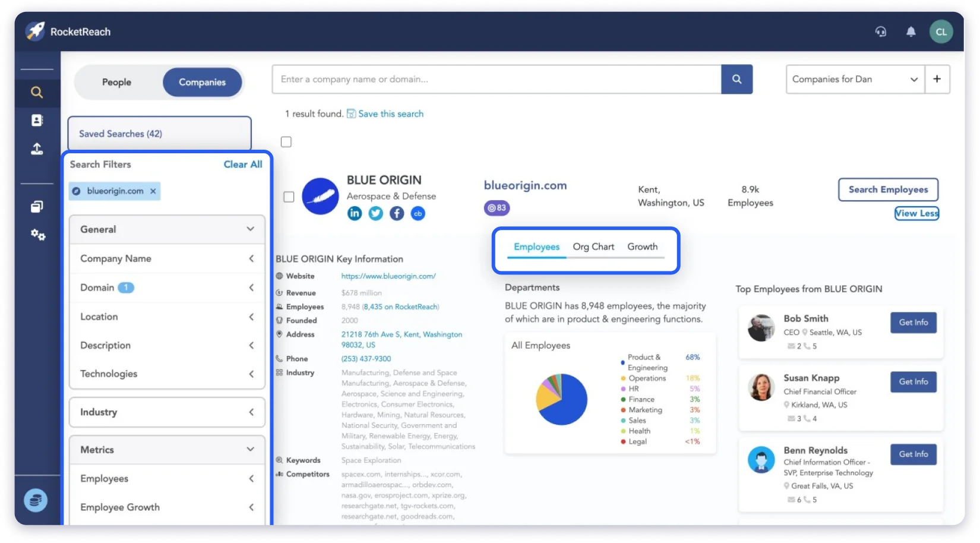Image resolution: width=980 pixels, height=543 pixels.
Task: Click Bob Smith's profile photo
Action: [761, 327]
